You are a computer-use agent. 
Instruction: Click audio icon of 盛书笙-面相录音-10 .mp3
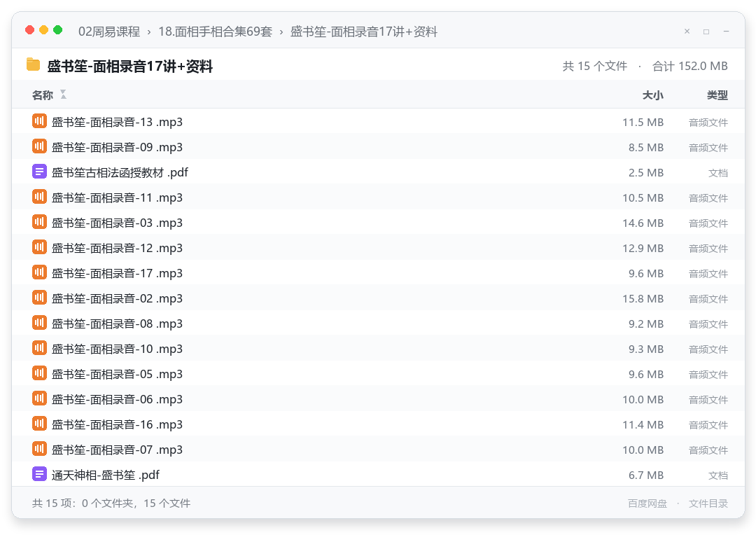click(39, 348)
